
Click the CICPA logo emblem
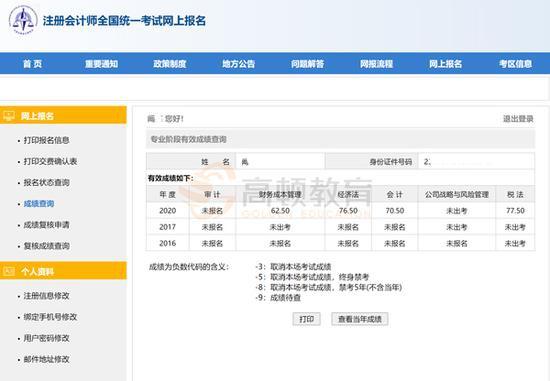click(x=23, y=20)
